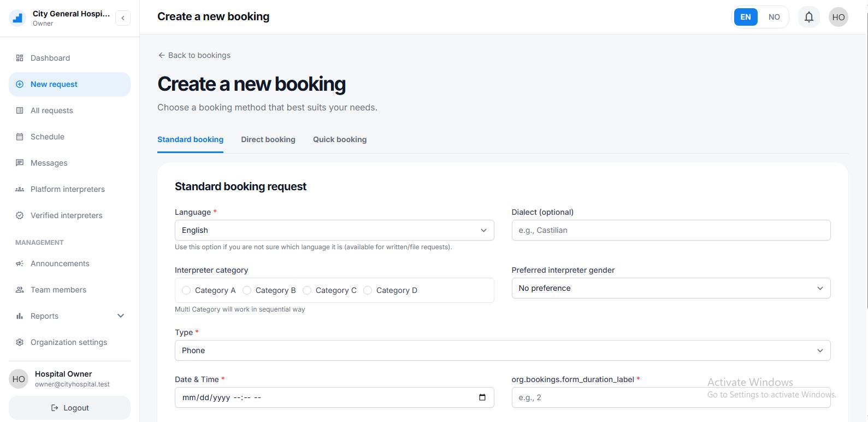Viewport: 868px width, 422px height.
Task: Open Preferred interpreter gender dropdown
Action: (x=670, y=288)
